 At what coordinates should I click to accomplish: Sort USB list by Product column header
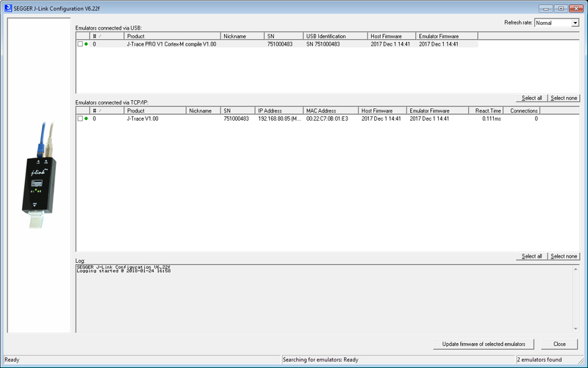[172, 36]
